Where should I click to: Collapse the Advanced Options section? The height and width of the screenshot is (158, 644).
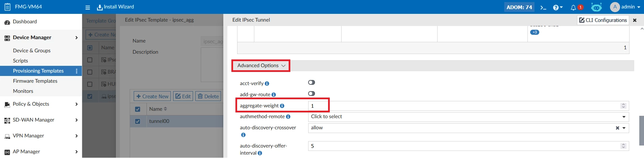click(x=261, y=65)
